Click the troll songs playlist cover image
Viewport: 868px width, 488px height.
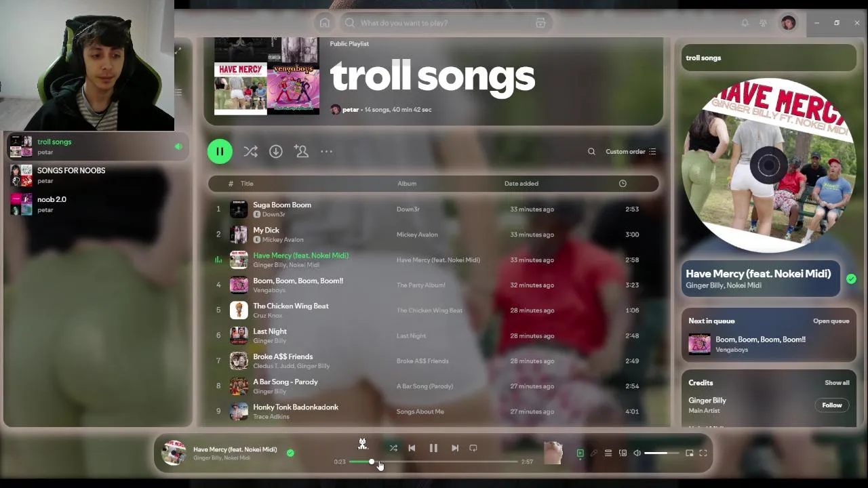coord(267,76)
